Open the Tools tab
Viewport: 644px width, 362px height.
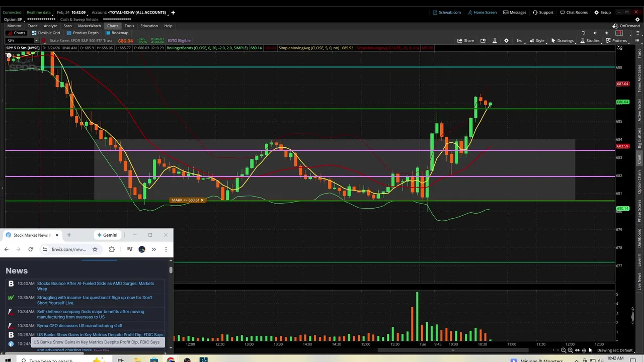coord(129,26)
